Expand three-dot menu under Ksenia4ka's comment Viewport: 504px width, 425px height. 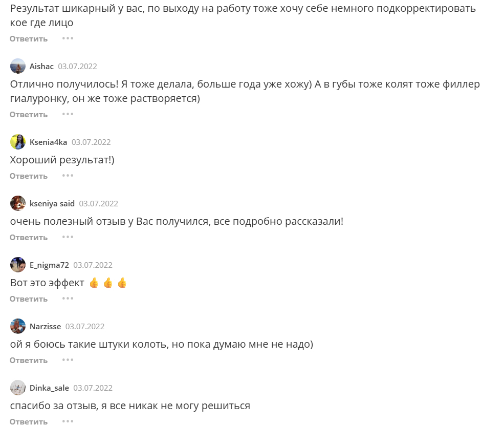pos(68,176)
